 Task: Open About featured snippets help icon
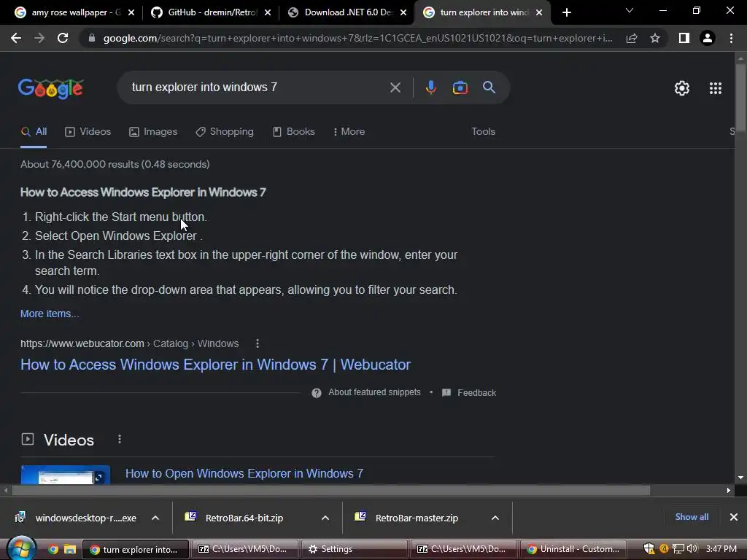coord(317,393)
